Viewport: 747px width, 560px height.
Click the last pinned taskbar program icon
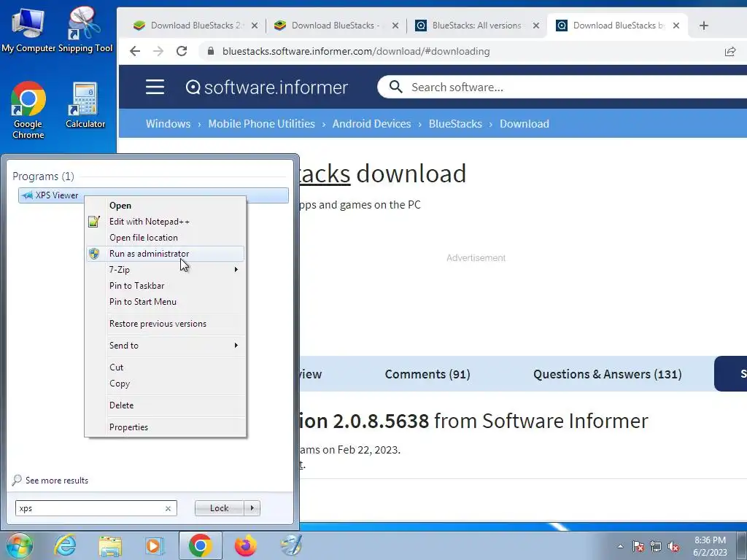290,545
